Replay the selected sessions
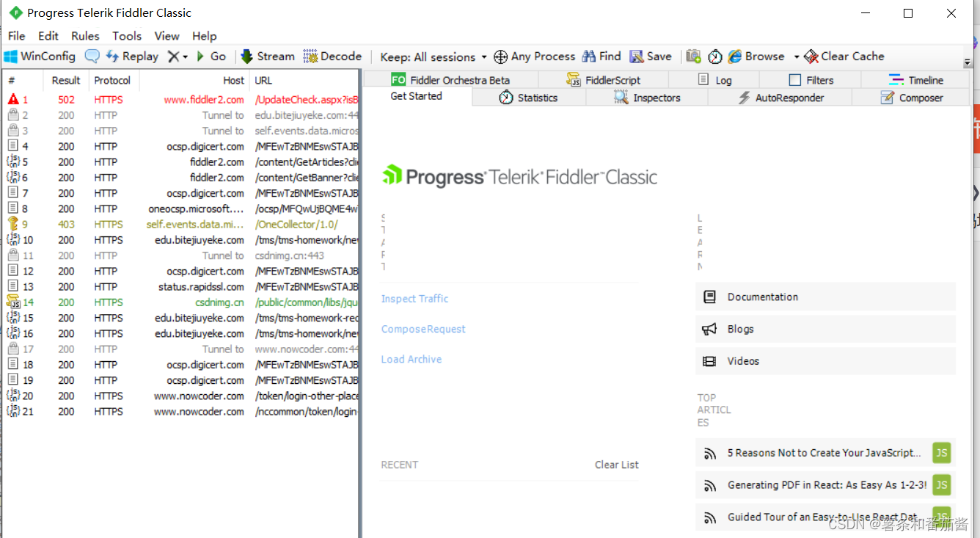980x538 pixels. pyautogui.click(x=132, y=57)
